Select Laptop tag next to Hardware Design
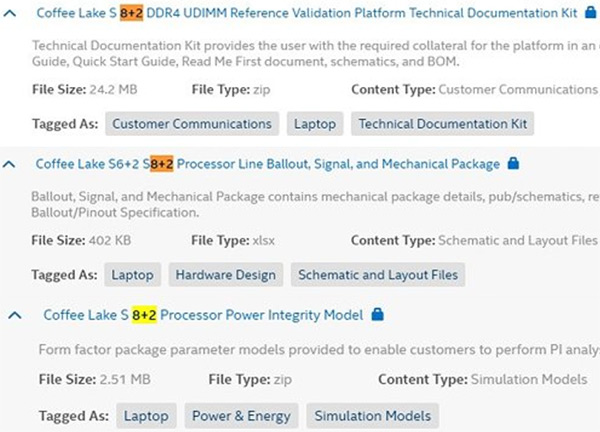 pos(132,275)
